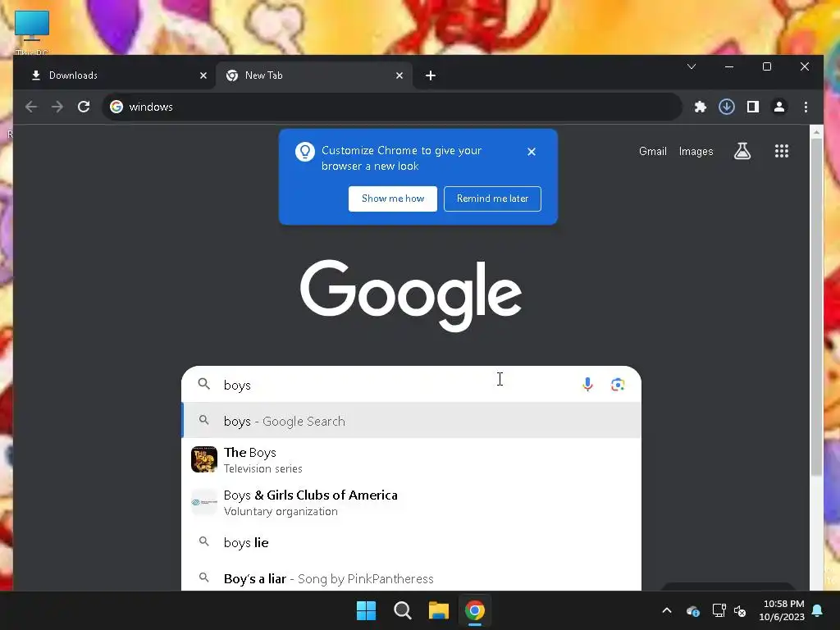Choose Boy's a liar song suggestion
The width and height of the screenshot is (840, 630).
[x=411, y=578]
